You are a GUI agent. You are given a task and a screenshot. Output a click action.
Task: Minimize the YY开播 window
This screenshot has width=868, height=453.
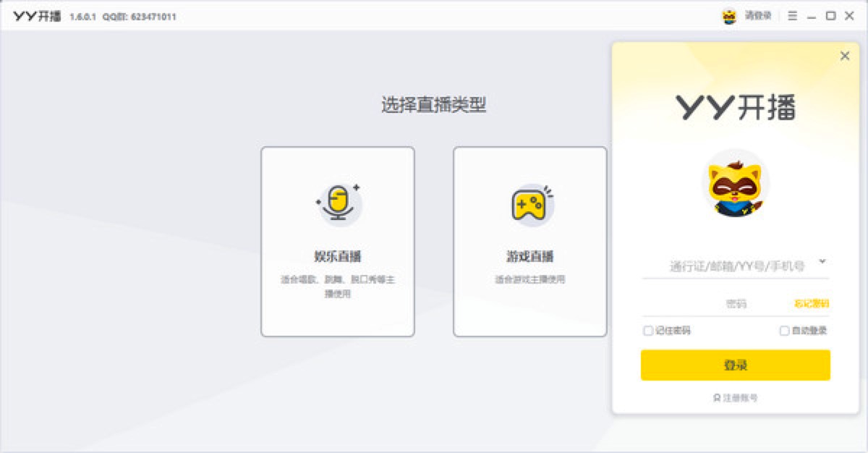pos(812,16)
